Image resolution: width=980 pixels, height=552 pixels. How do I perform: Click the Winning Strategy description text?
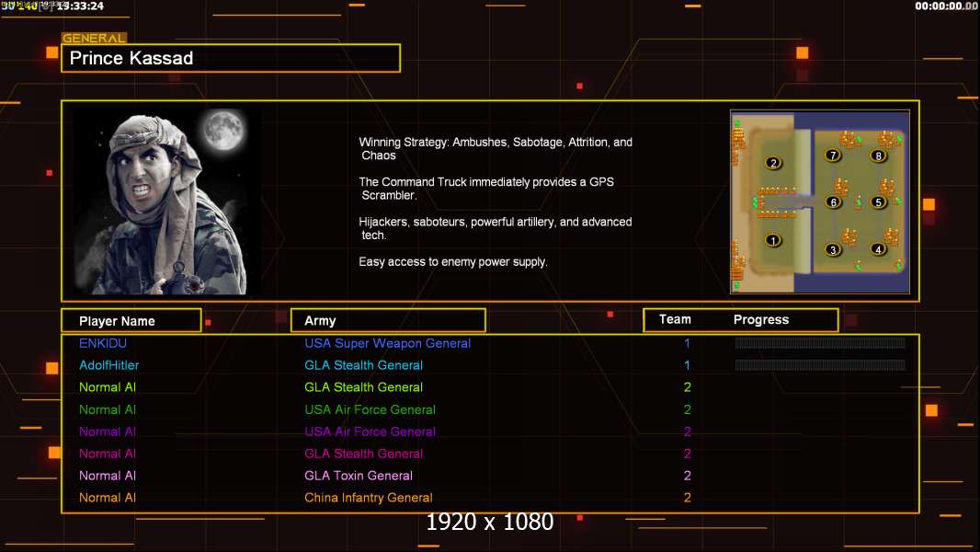(x=496, y=149)
